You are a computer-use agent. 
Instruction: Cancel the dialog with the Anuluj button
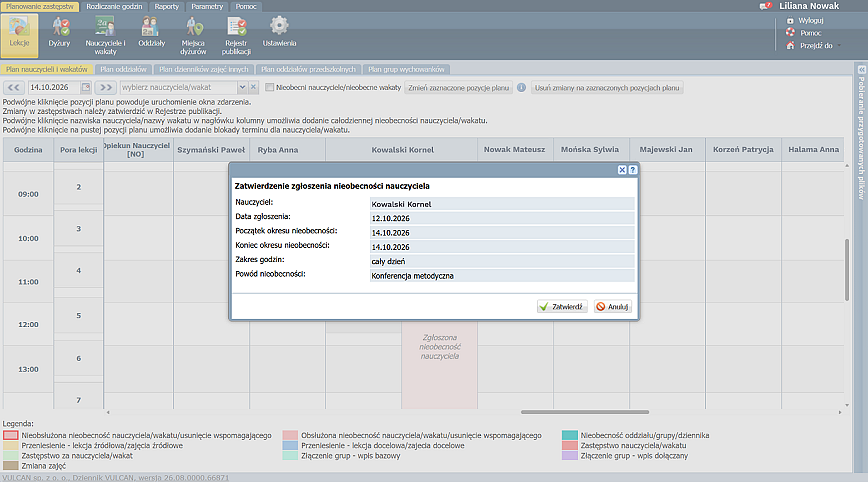[x=613, y=307]
